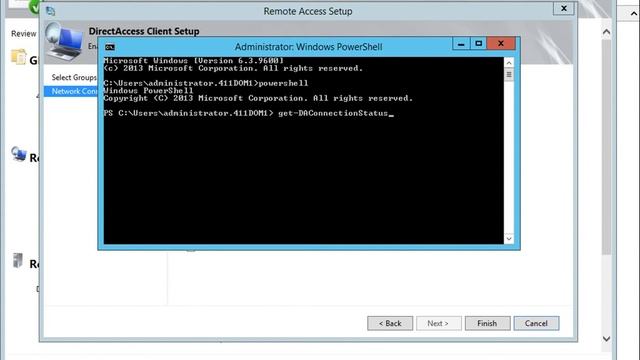This screenshot has height=360, width=640.
Task: Click the background window scroll up arrow
Action: click(x=607, y=32)
